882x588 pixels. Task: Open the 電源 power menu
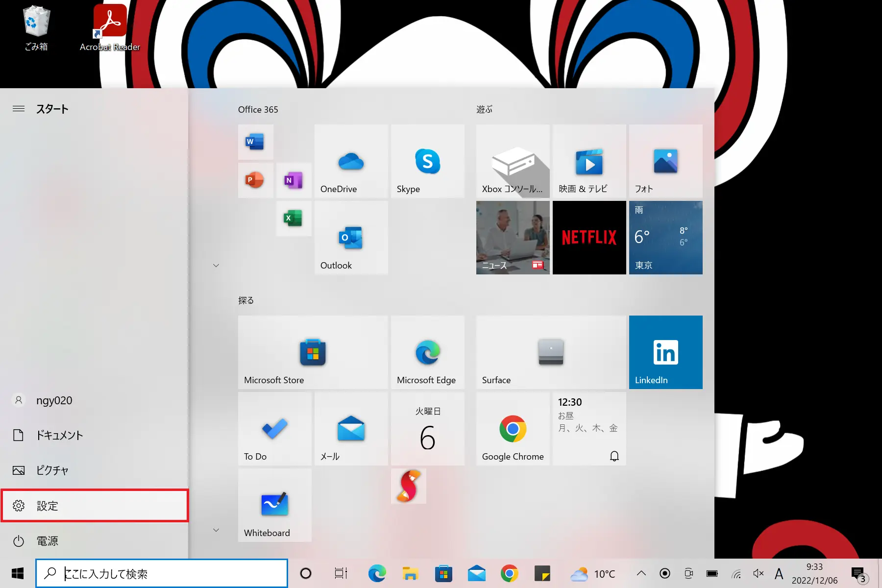coord(94,541)
